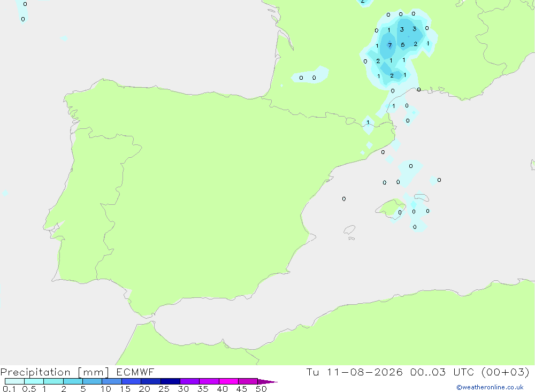The width and height of the screenshot is (535, 392).
Task: Click the legend label "20"
Action: [x=144, y=389]
